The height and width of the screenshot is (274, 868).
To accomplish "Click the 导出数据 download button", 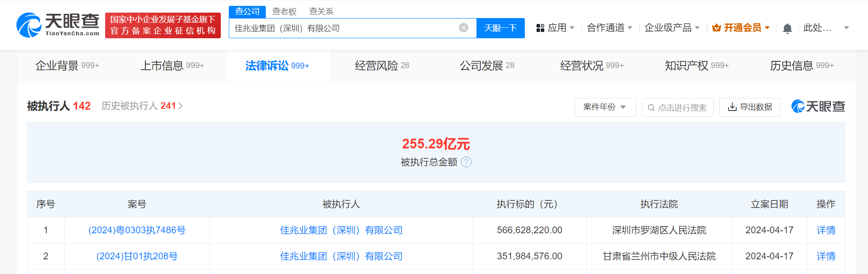I will tap(749, 107).
